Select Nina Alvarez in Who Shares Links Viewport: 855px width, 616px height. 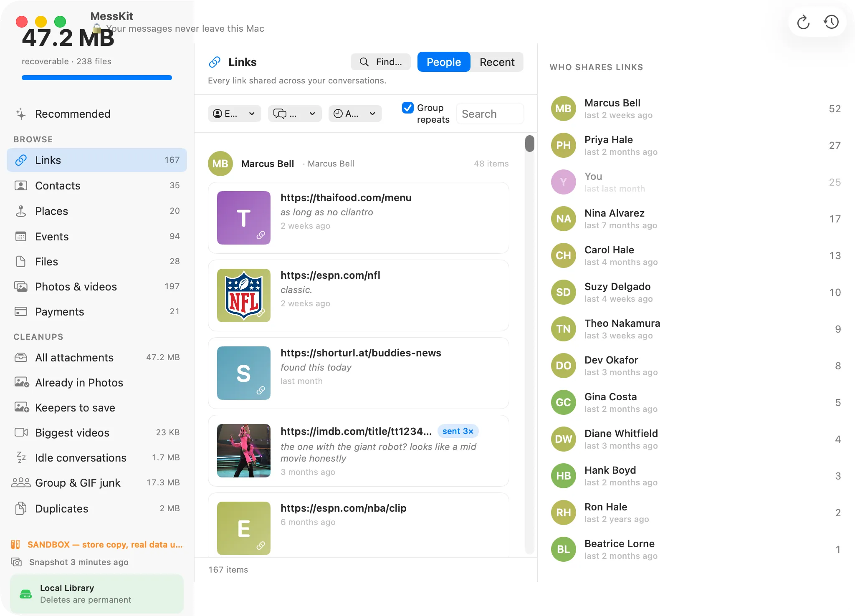[x=696, y=219]
